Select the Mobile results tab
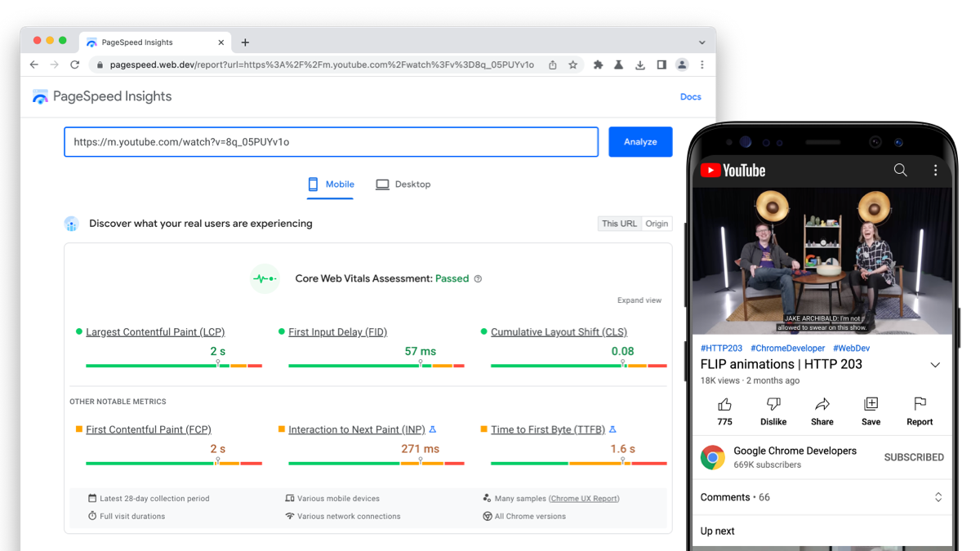980x551 pixels. pos(330,184)
